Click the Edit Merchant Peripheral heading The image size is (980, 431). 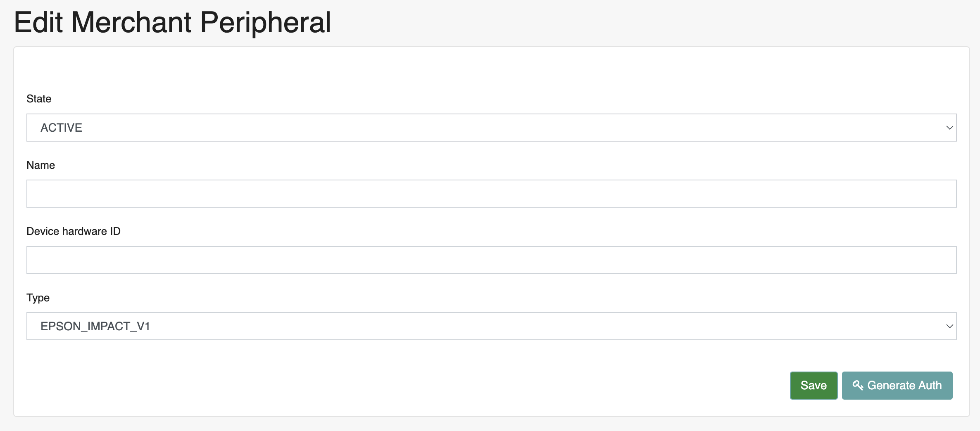(x=172, y=22)
